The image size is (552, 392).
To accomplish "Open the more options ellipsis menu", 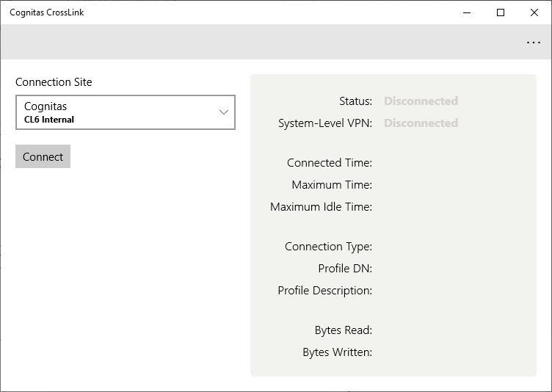I will click(x=534, y=43).
